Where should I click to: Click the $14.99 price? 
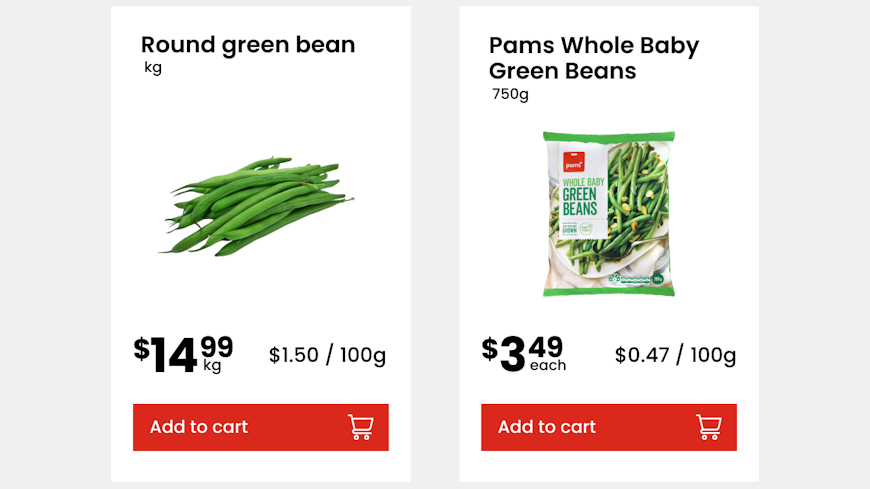[x=183, y=353]
